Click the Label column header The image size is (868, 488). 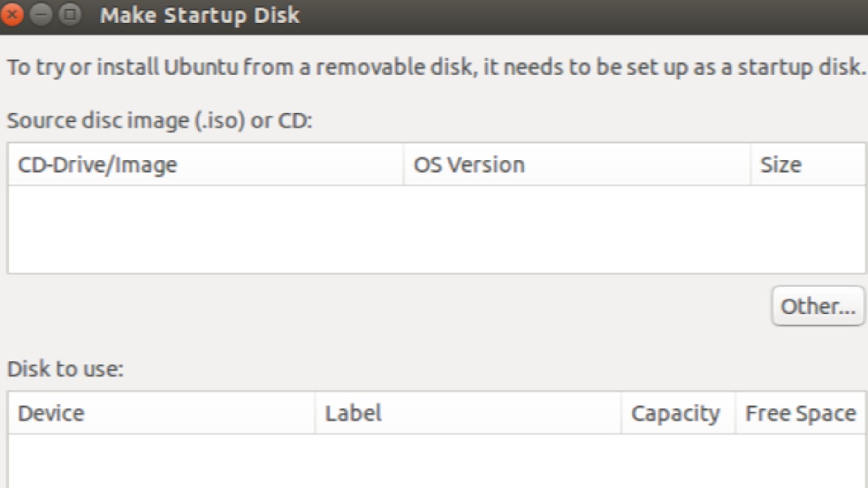pos(353,412)
